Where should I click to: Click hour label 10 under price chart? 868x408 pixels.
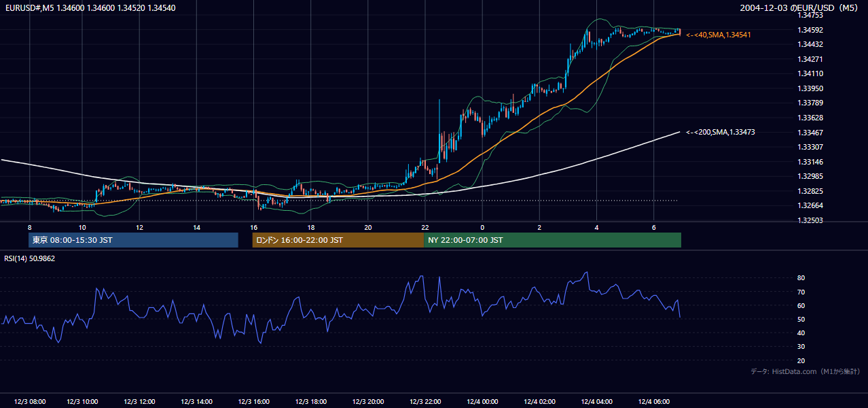pyautogui.click(x=82, y=227)
